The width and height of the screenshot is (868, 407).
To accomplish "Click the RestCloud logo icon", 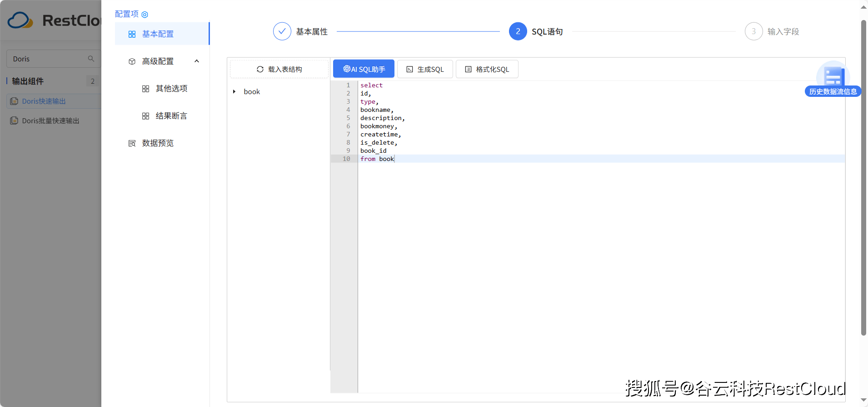I will 20,20.
